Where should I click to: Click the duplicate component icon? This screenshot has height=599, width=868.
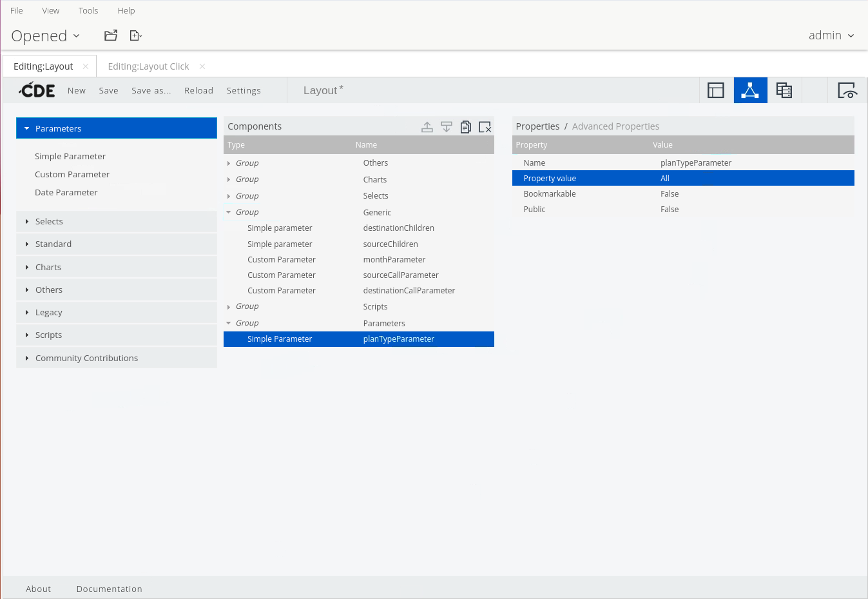(466, 127)
